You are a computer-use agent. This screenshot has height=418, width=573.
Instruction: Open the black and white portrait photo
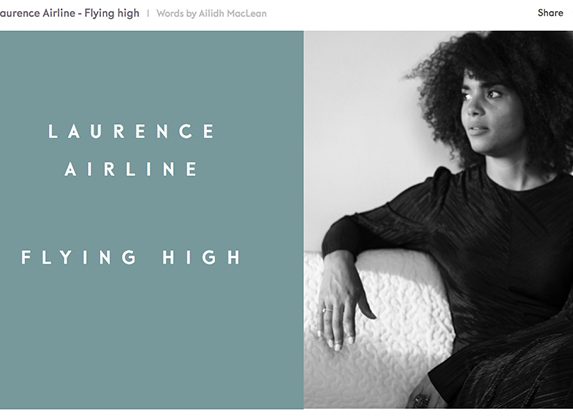tap(439, 220)
